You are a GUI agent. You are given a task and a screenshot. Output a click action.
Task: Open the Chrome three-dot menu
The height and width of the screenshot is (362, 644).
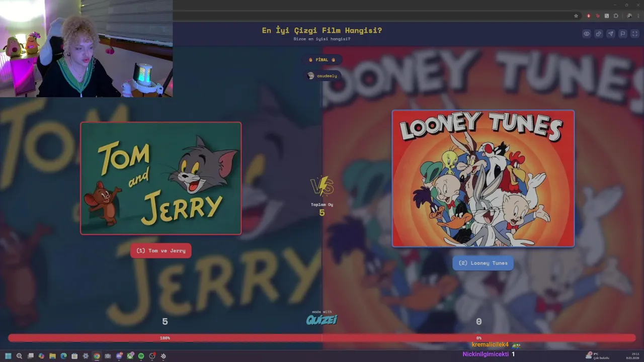point(638,16)
